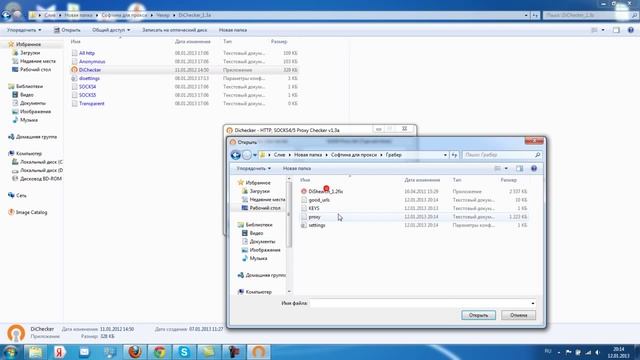The image size is (640, 360).
Task: Expand the Имя файла dropdown arrow
Action: (533, 303)
